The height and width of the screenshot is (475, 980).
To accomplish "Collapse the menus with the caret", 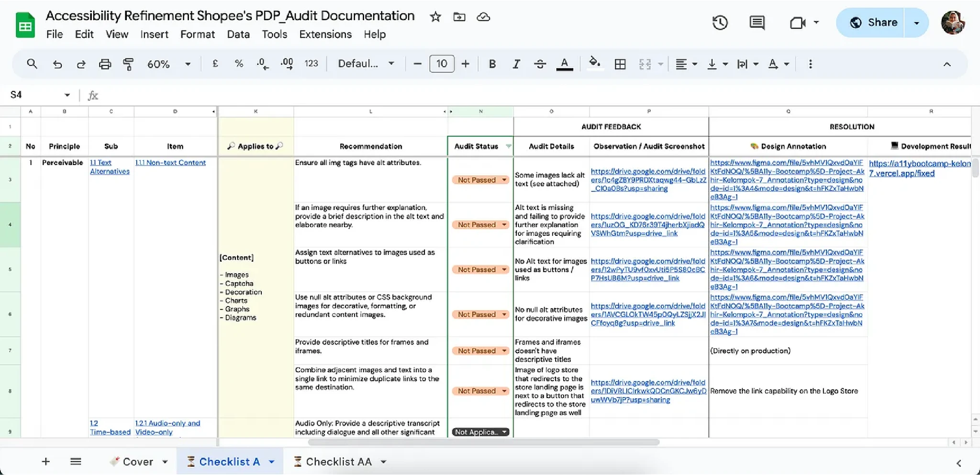I will click(947, 64).
